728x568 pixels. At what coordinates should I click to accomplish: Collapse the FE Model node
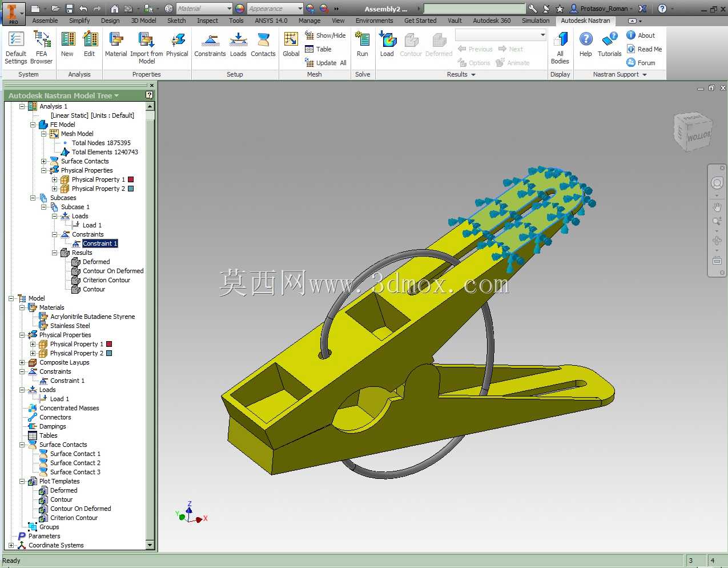33,125
